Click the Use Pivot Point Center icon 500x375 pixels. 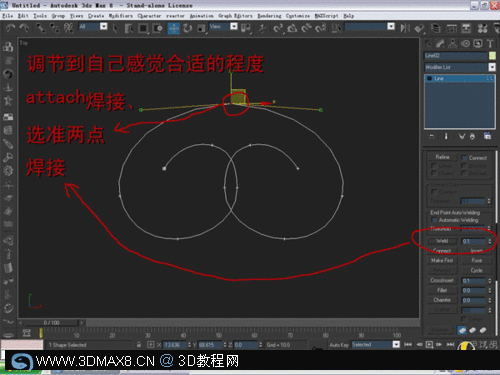[x=246, y=28]
